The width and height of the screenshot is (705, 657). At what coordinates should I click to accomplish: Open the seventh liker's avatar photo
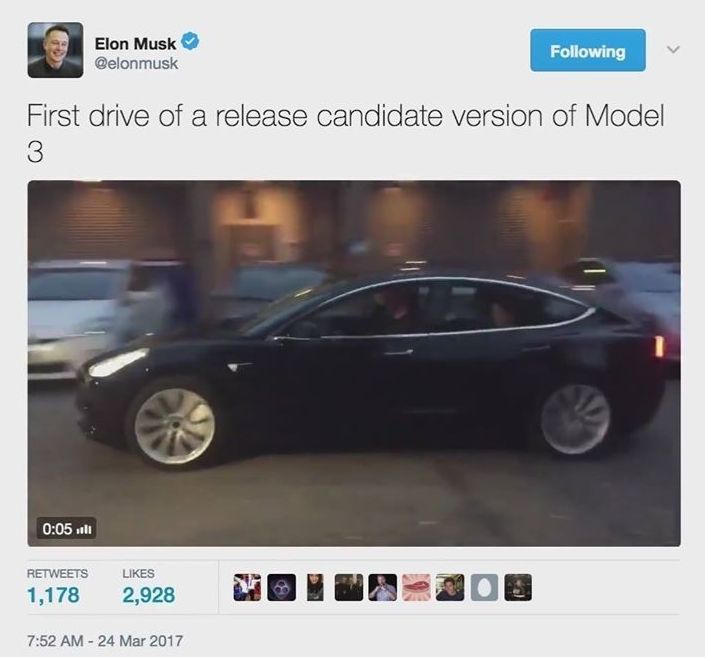(450, 588)
